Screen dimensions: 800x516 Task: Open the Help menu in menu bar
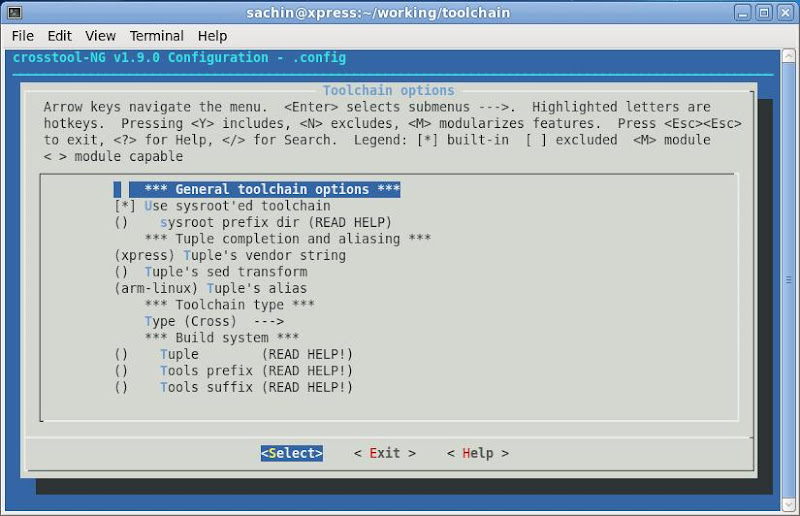coord(212,36)
